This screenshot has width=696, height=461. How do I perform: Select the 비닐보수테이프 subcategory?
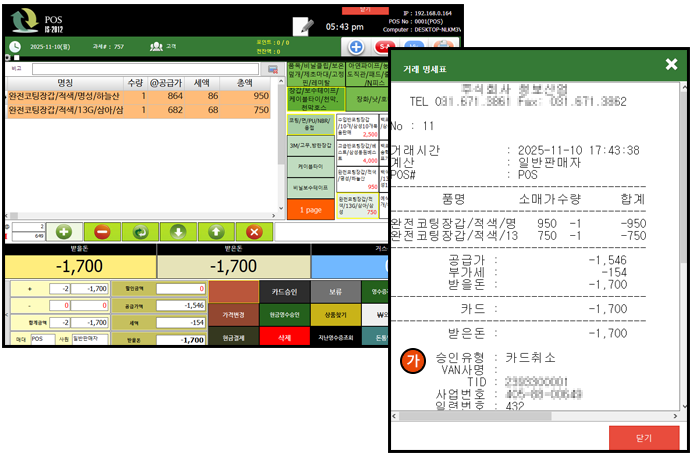(311, 188)
